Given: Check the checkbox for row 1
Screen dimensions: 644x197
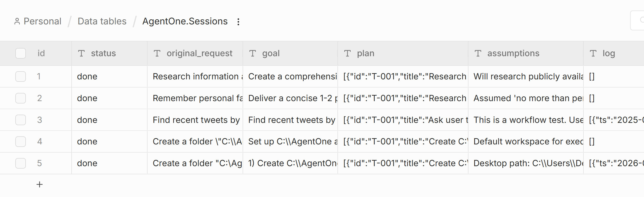Looking at the screenshot, I should pos(21,77).
